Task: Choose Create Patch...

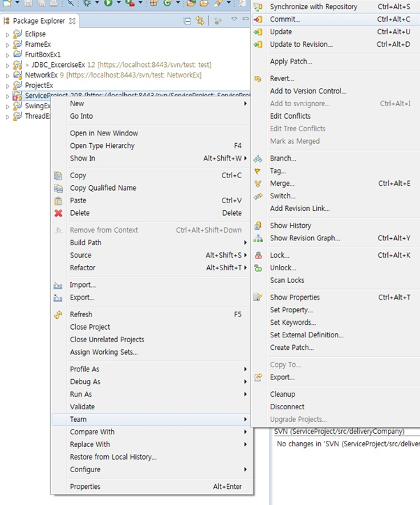Action: click(x=336, y=348)
